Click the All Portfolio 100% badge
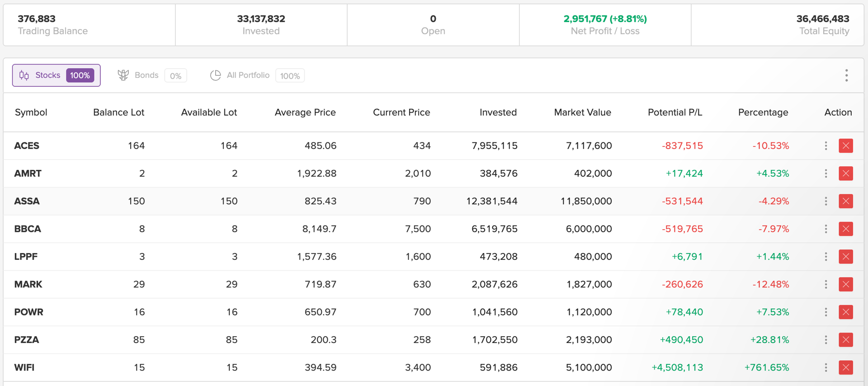 (x=290, y=76)
